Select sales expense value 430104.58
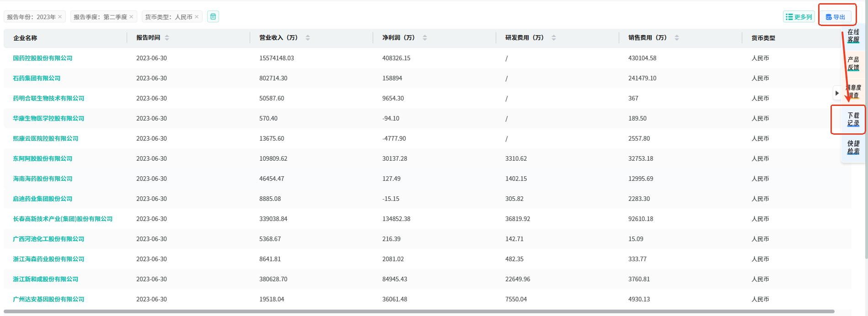This screenshot has width=868, height=316. coord(643,58)
